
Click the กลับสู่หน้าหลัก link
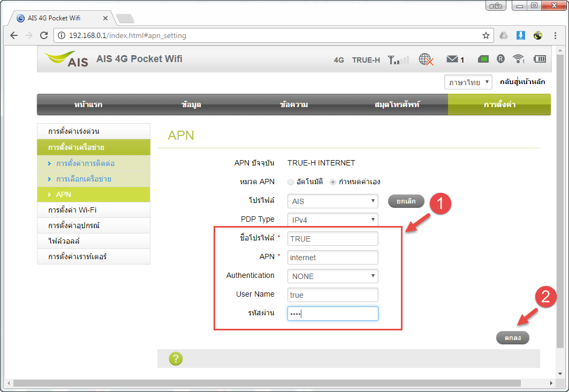522,81
